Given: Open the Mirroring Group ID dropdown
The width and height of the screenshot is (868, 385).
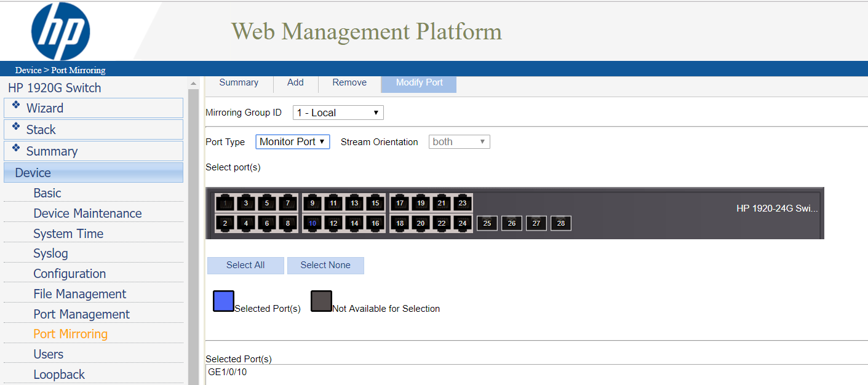Looking at the screenshot, I should (x=338, y=113).
